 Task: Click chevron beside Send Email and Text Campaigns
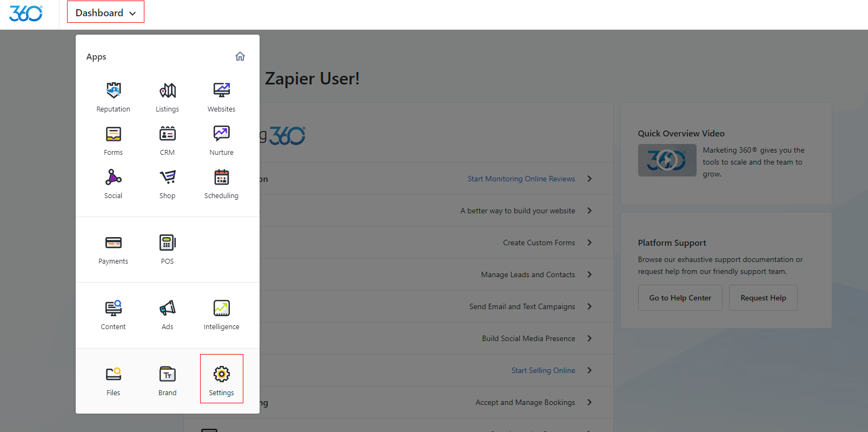(589, 306)
